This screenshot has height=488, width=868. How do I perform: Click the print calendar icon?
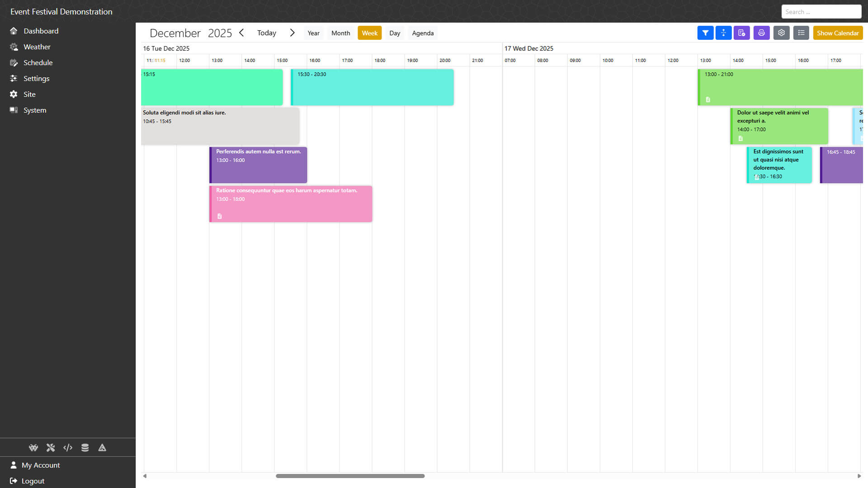pos(761,33)
